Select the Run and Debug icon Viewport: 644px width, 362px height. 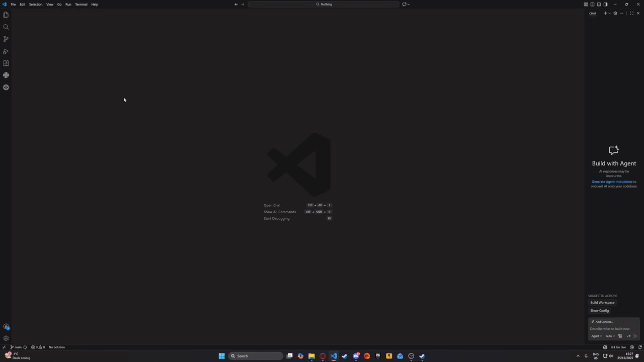(6, 51)
